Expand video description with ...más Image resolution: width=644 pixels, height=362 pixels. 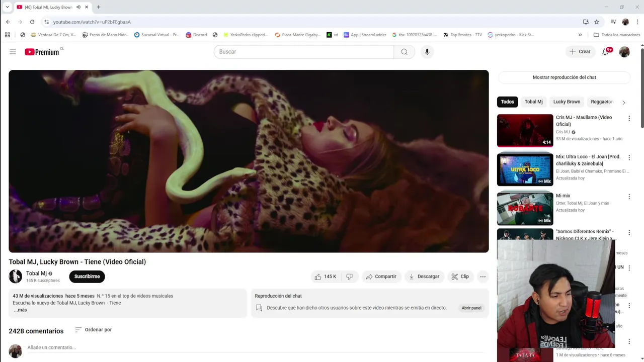tap(20, 310)
